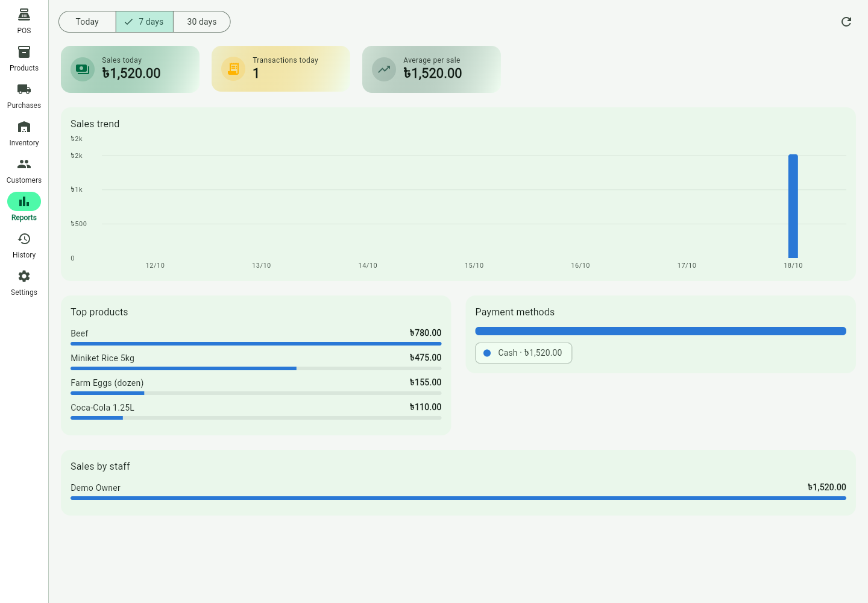Click the ৳1k y-axis label

click(x=77, y=189)
